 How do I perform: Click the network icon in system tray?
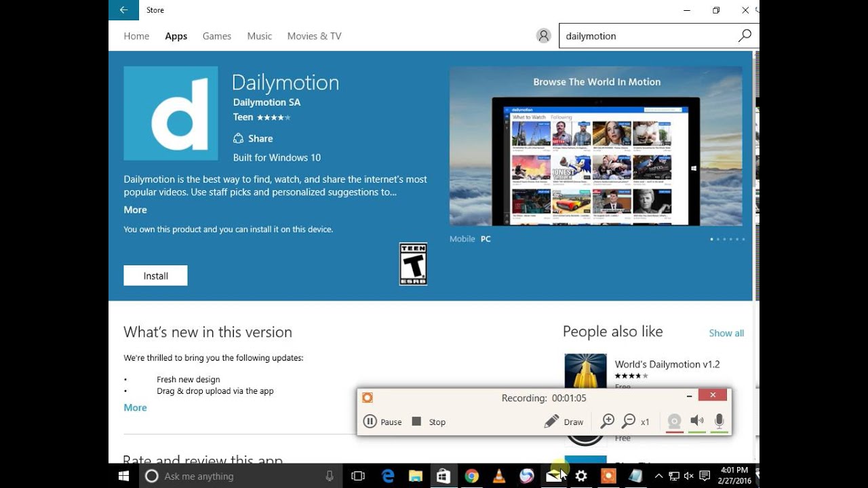pyautogui.click(x=674, y=476)
